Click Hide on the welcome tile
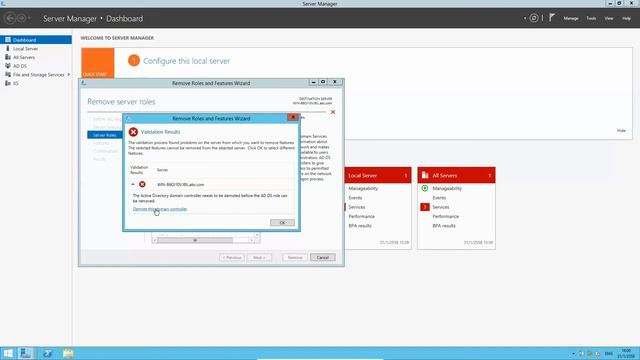The width and height of the screenshot is (640, 360). pyautogui.click(x=621, y=131)
